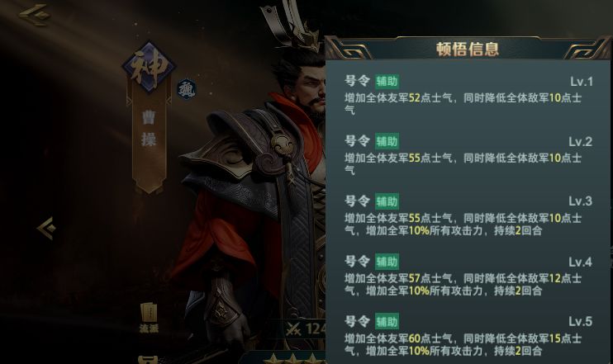This screenshot has height=364, width=613.
Task: Tap the 神 rank emblem badge
Action: pyautogui.click(x=149, y=68)
